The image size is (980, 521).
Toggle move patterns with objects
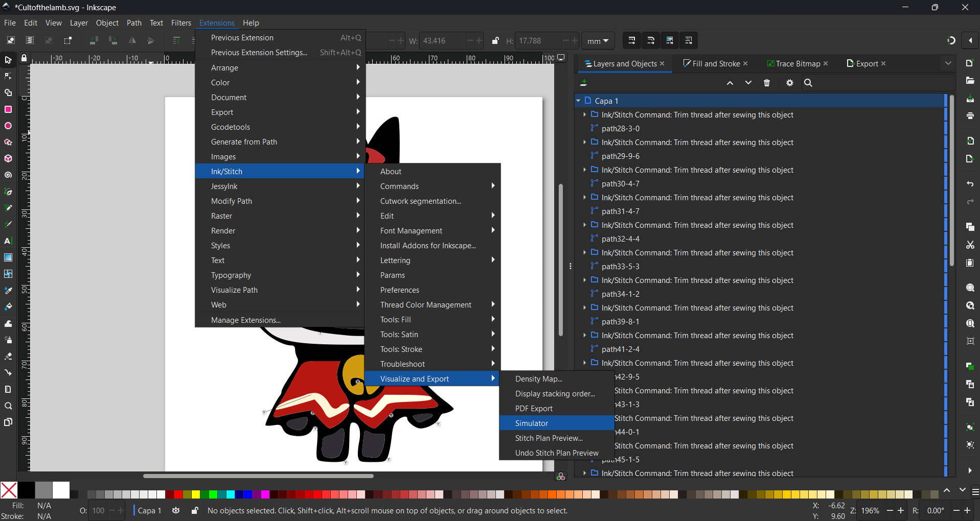pyautogui.click(x=689, y=41)
